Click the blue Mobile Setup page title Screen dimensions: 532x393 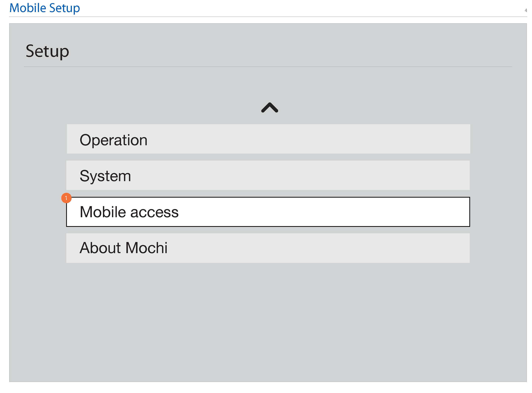click(x=45, y=8)
